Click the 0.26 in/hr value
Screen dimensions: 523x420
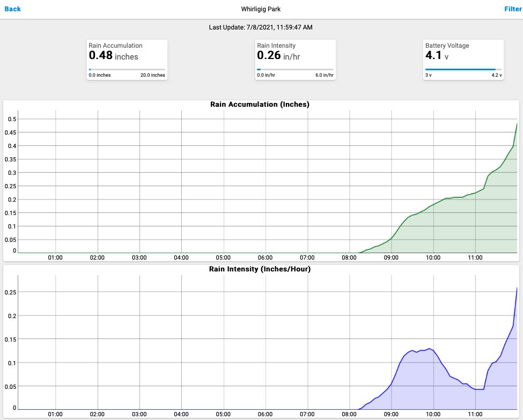click(278, 55)
